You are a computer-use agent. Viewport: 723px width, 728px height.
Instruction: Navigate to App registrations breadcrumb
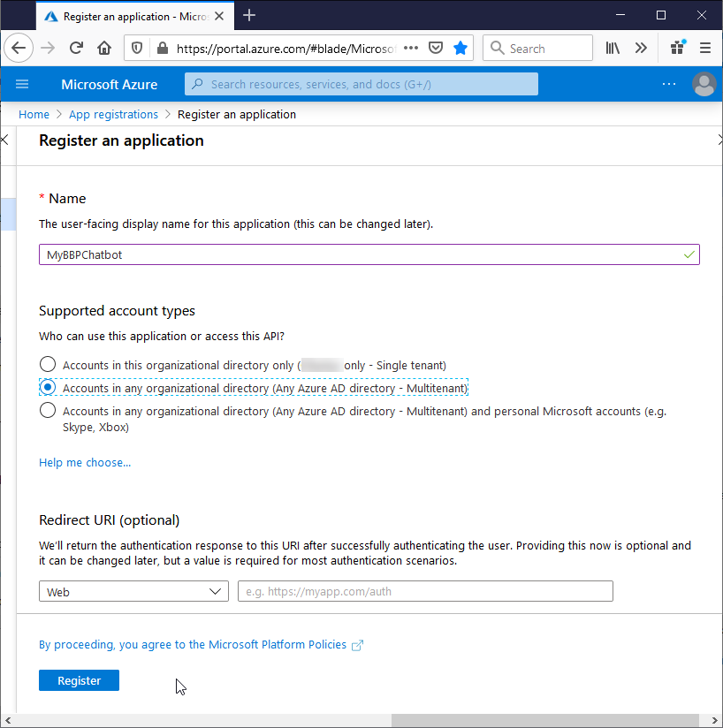113,114
